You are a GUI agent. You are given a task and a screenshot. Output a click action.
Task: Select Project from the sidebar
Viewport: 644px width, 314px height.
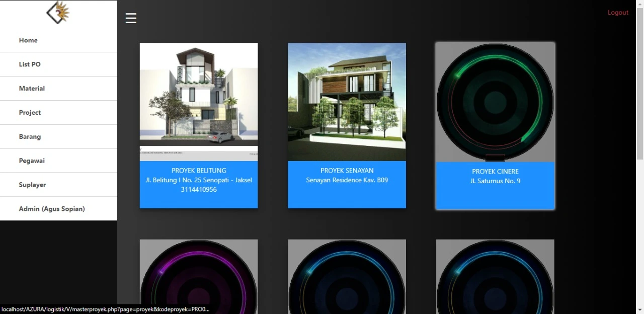[30, 113]
